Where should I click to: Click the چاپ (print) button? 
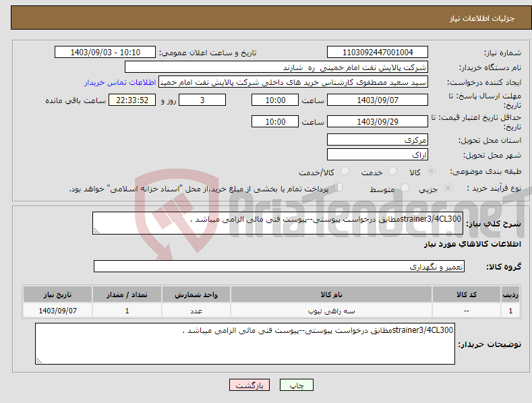click(296, 385)
